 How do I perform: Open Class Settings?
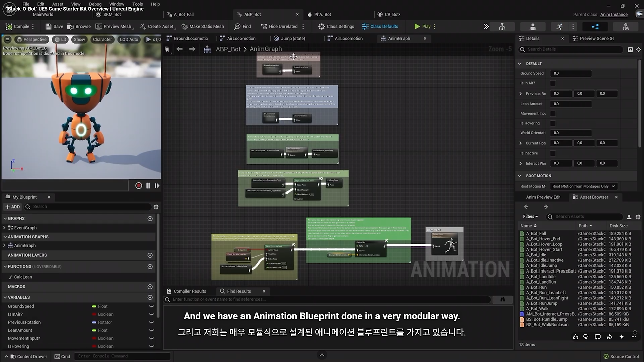[x=336, y=26]
